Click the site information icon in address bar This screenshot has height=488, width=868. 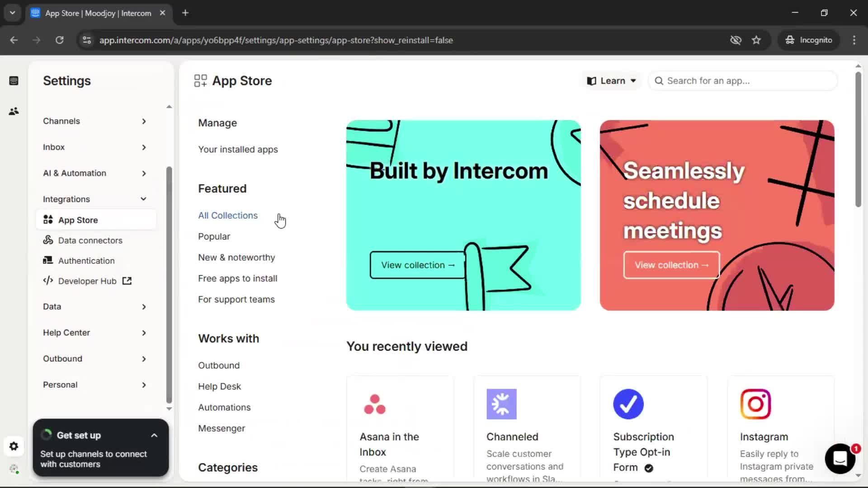pos(87,40)
